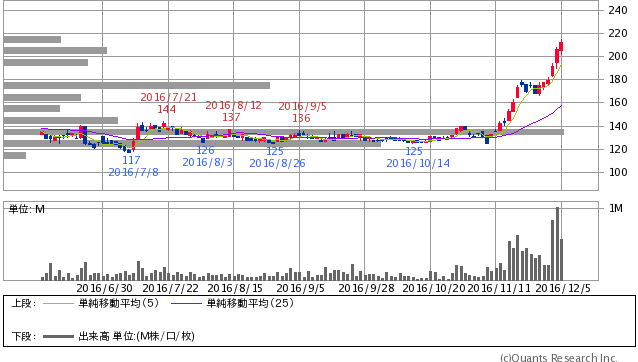This screenshot has width=638, height=362.
Task: Click the 単位: M volume unit label
Action: tap(27, 209)
